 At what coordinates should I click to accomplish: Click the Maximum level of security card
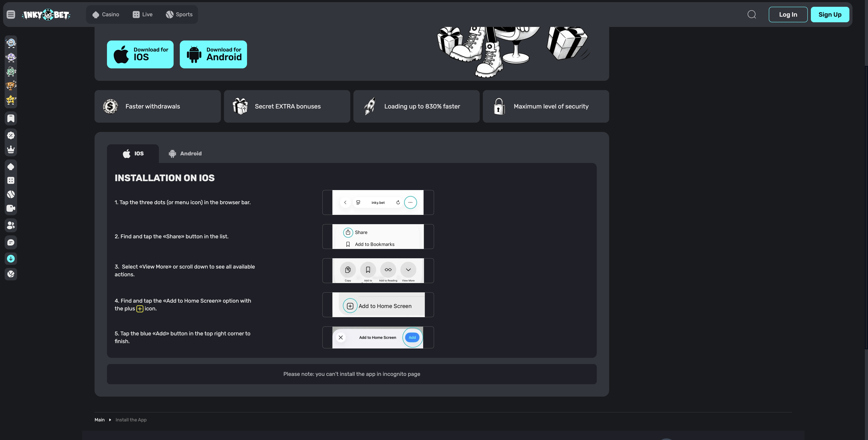click(546, 106)
